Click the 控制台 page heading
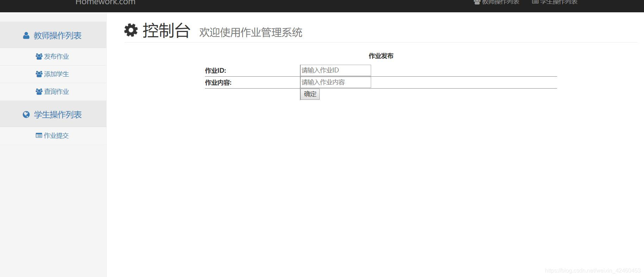 (167, 31)
